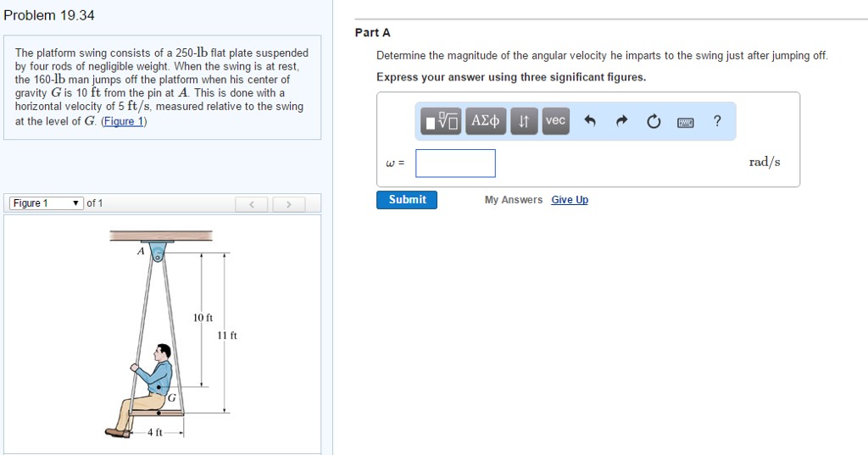This screenshot has height=455, width=868.
Task: Open help question mark in toolbar
Action: point(717,120)
